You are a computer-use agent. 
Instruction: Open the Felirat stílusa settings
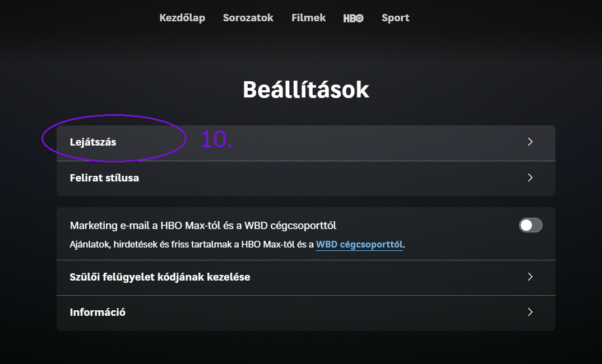coord(306,178)
